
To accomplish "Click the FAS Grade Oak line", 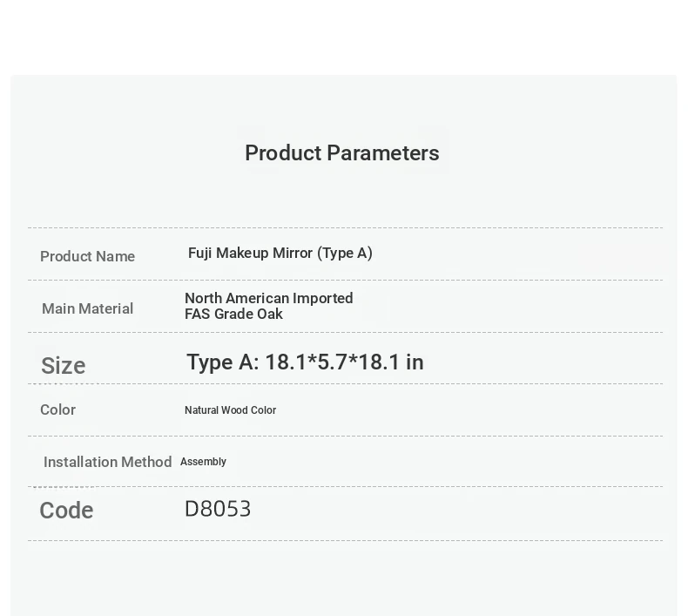I will [x=233, y=314].
